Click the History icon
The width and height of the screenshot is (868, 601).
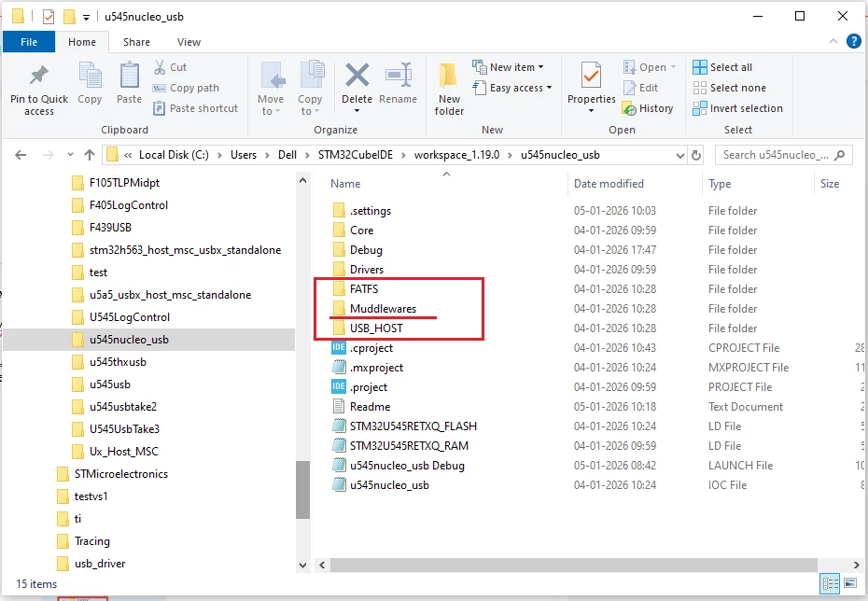(629, 108)
